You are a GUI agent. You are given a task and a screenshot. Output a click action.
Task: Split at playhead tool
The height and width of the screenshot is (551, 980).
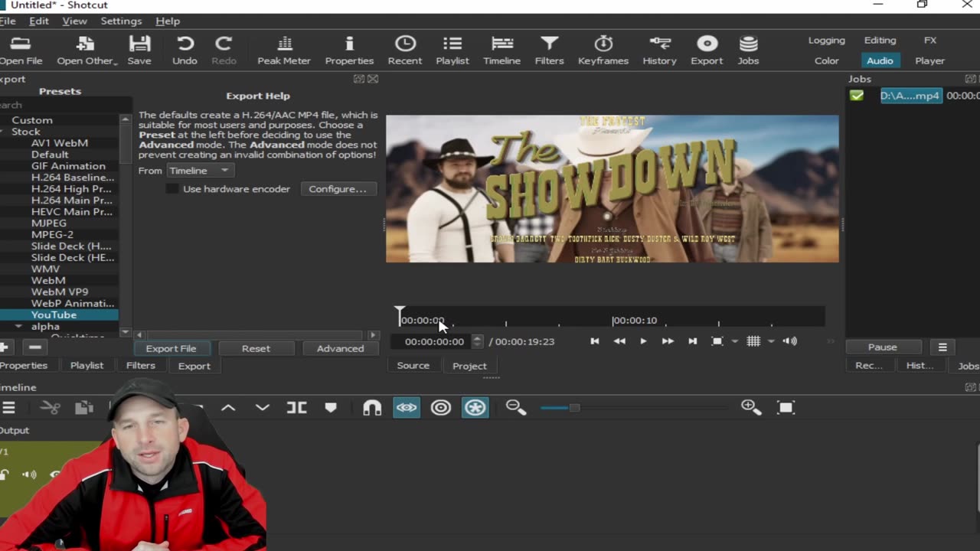coord(296,408)
